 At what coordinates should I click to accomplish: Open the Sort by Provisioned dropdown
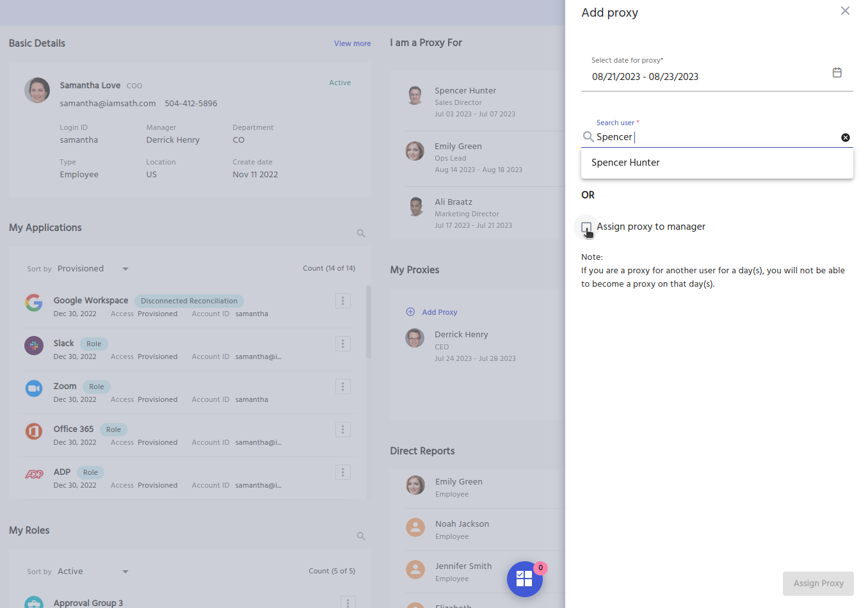pyautogui.click(x=125, y=268)
